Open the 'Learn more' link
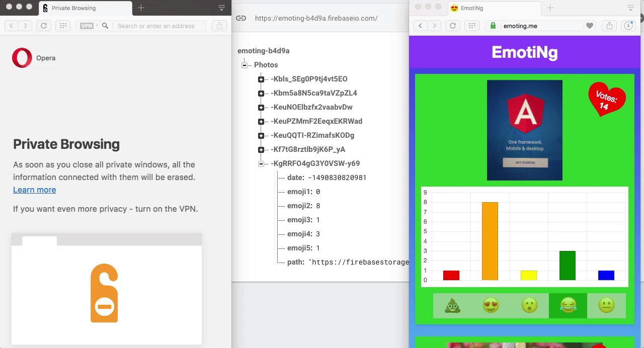Screen dimensions: 644x348 [x=34, y=190]
